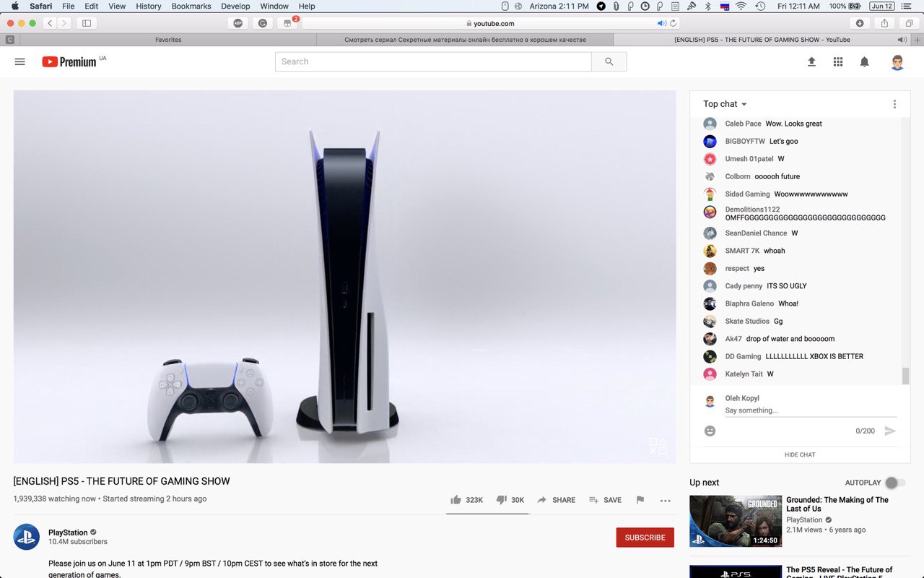Click the video title text
Screen dimensions: 924x578
point(121,481)
